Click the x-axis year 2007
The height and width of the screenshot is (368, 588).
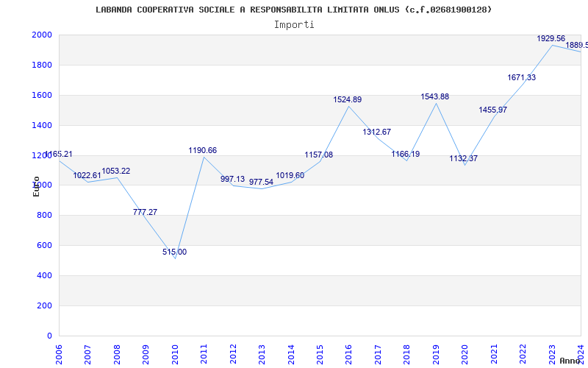[87, 355]
